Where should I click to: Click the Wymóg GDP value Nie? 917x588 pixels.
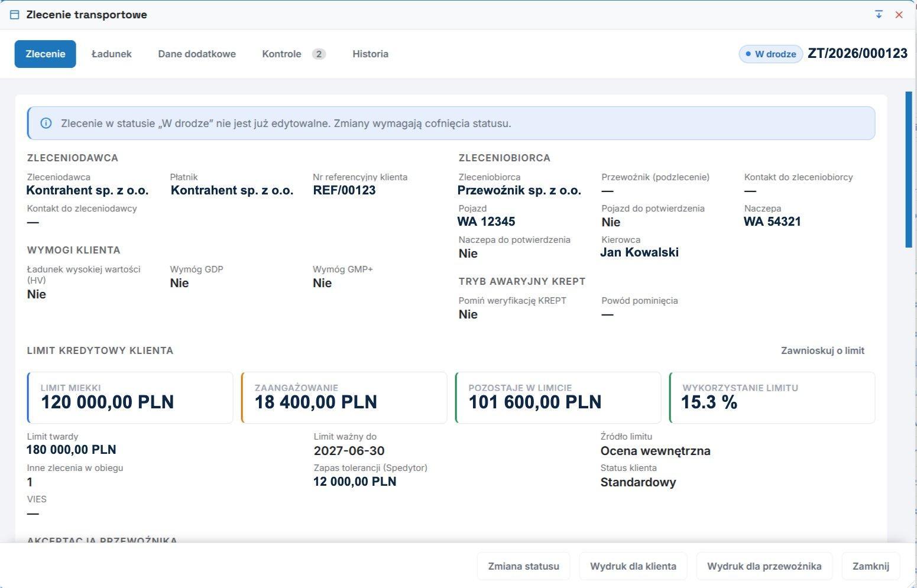pos(180,283)
